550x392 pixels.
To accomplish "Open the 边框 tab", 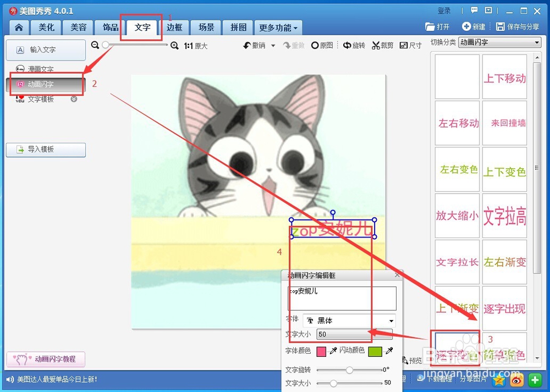I will point(174,27).
